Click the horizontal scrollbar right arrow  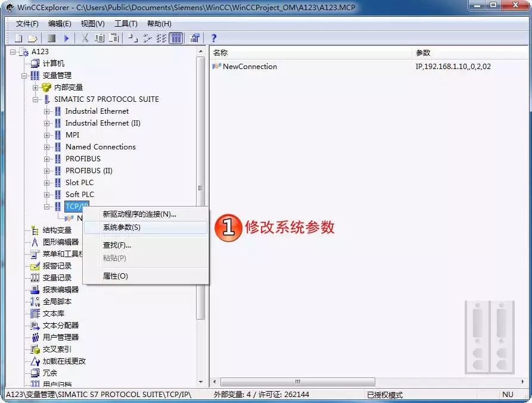[522, 382]
